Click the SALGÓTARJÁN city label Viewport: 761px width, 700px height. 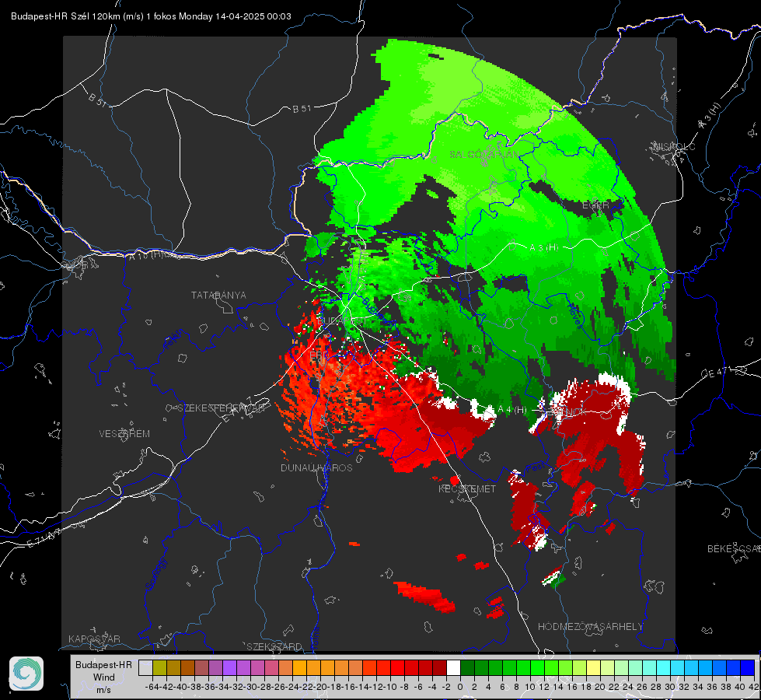tap(483, 155)
